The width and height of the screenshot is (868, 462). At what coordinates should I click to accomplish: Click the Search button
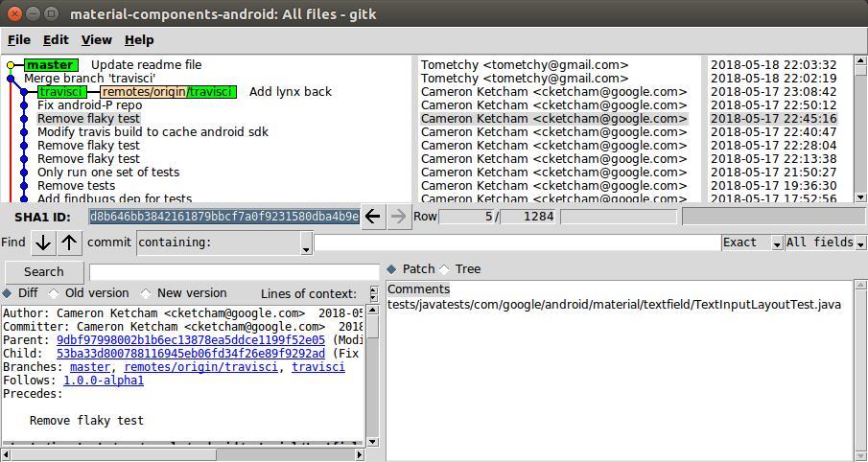(x=43, y=272)
